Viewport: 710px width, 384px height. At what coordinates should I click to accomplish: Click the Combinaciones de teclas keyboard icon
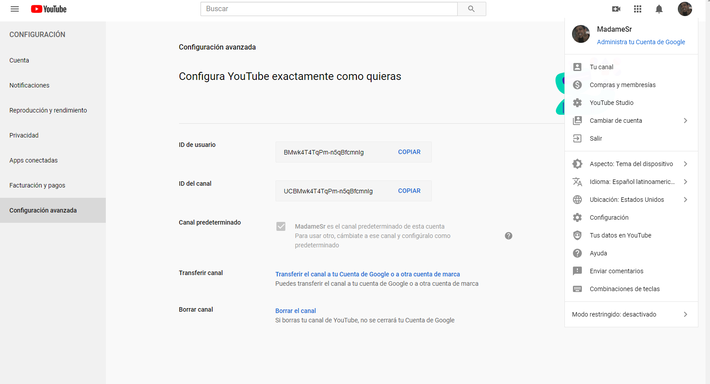coord(577,289)
